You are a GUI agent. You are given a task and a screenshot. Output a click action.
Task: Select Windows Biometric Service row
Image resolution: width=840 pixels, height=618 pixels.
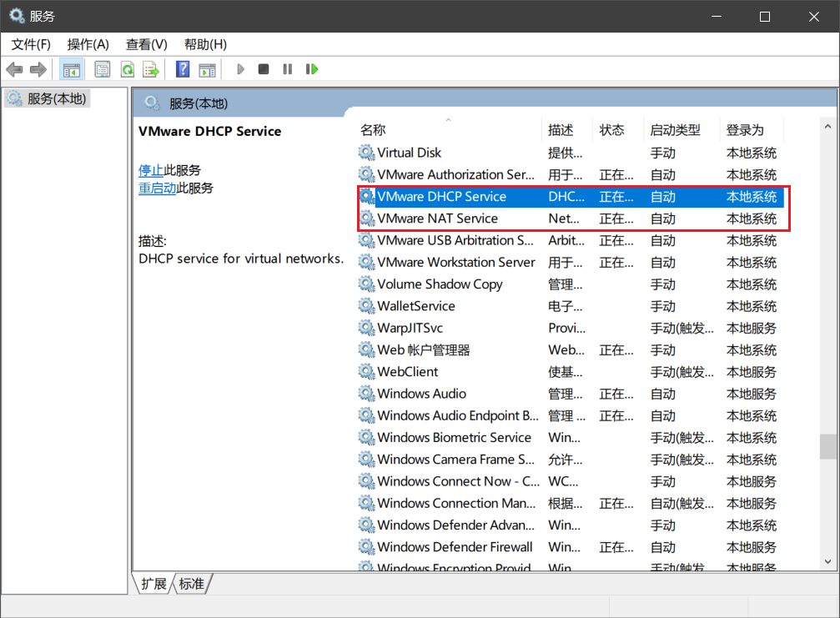tap(571, 438)
